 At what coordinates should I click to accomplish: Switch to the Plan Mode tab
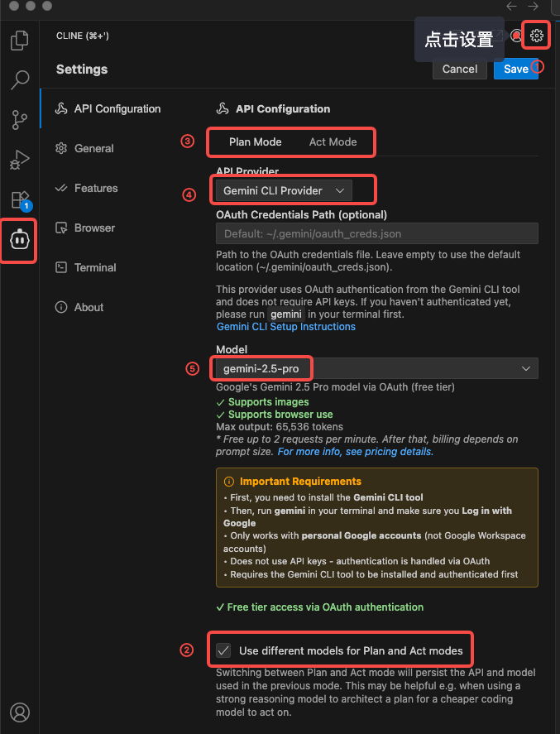tap(255, 142)
